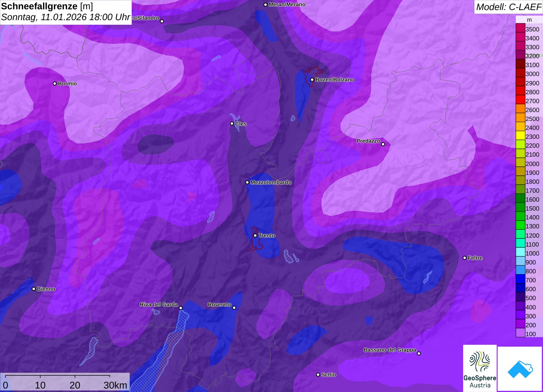Click the Rovereto marker dot

pos(234,308)
